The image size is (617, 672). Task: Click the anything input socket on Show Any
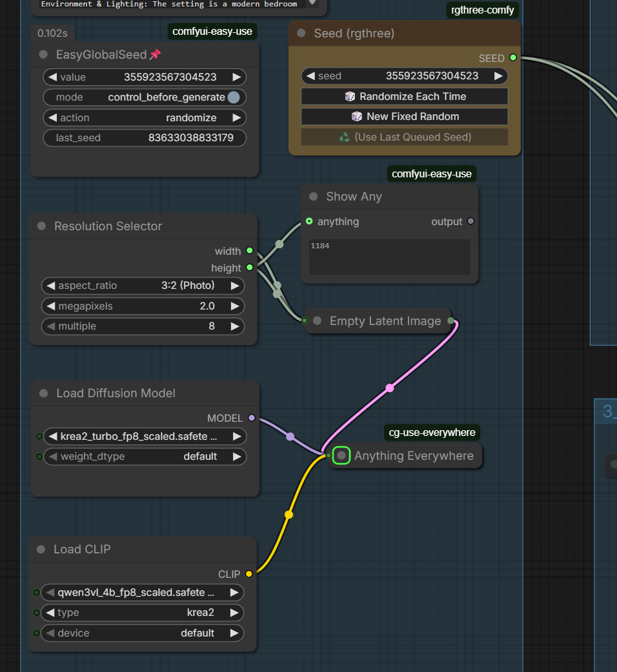point(309,221)
